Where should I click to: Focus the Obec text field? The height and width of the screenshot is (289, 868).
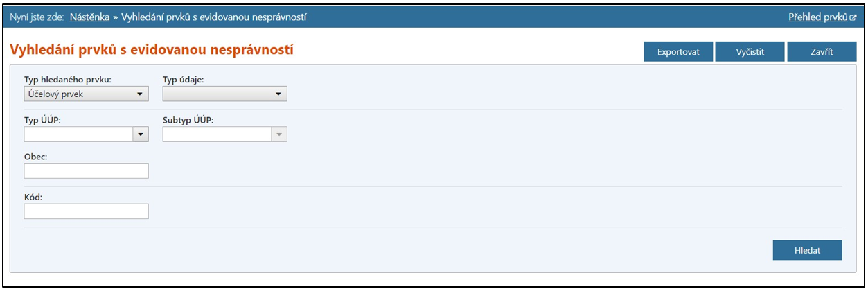87,170
